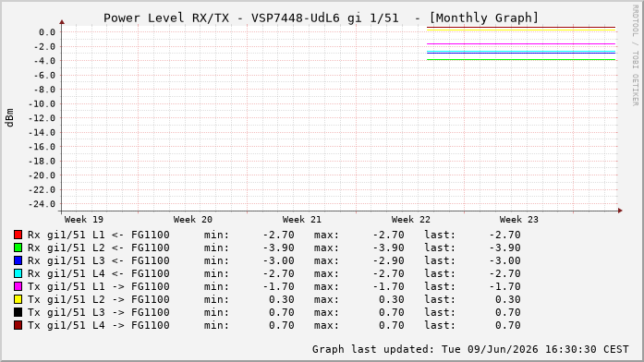The height and width of the screenshot is (362, 644).
Task: Click the Week 23 axis label
Action: (518, 220)
